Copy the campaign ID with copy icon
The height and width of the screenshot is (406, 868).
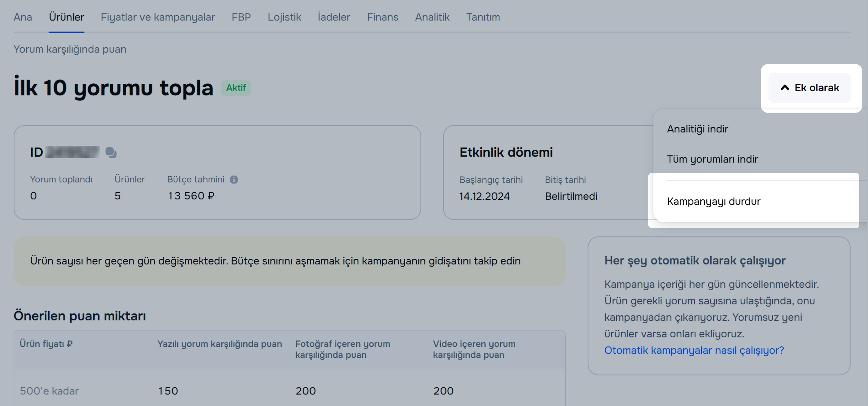[111, 153]
